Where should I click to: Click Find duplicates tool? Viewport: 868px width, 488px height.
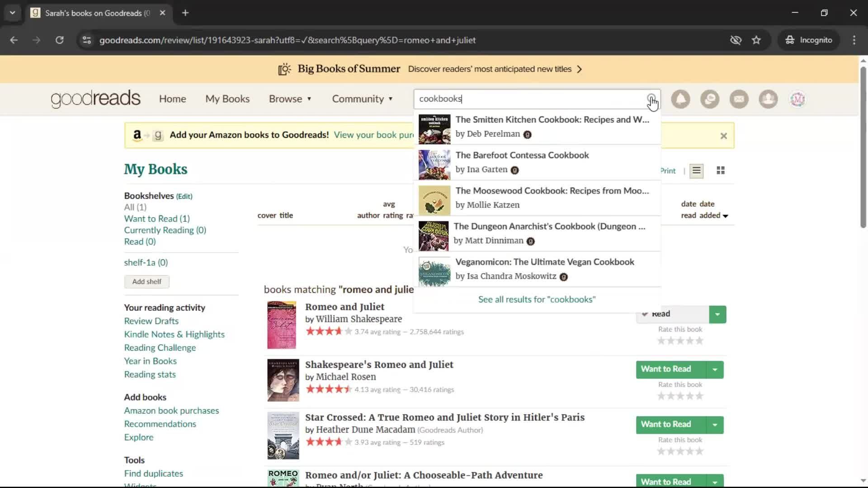pyautogui.click(x=153, y=474)
